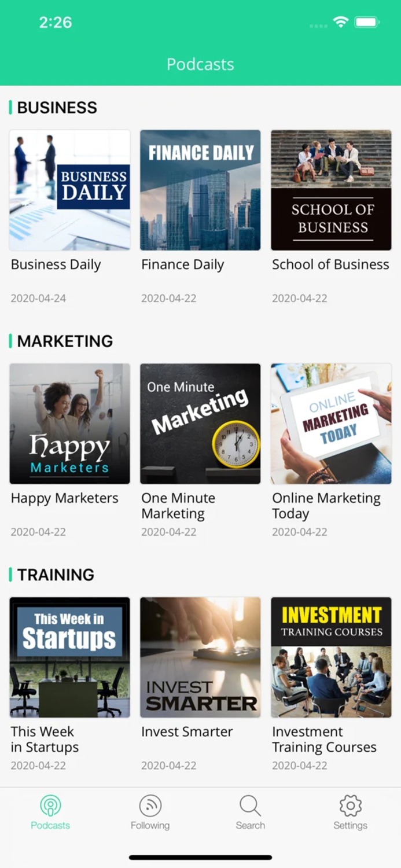
Task: Open the Happy Marketers podcast cover
Action: 69,424
